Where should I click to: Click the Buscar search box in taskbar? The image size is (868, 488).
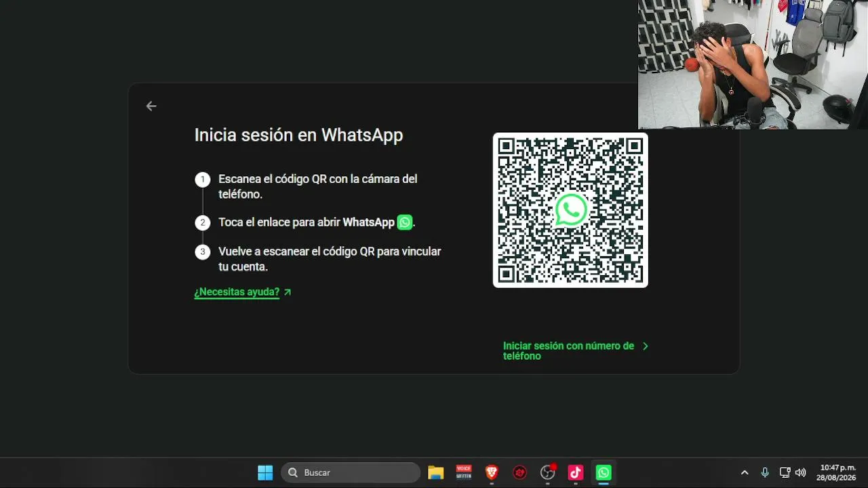pyautogui.click(x=351, y=472)
